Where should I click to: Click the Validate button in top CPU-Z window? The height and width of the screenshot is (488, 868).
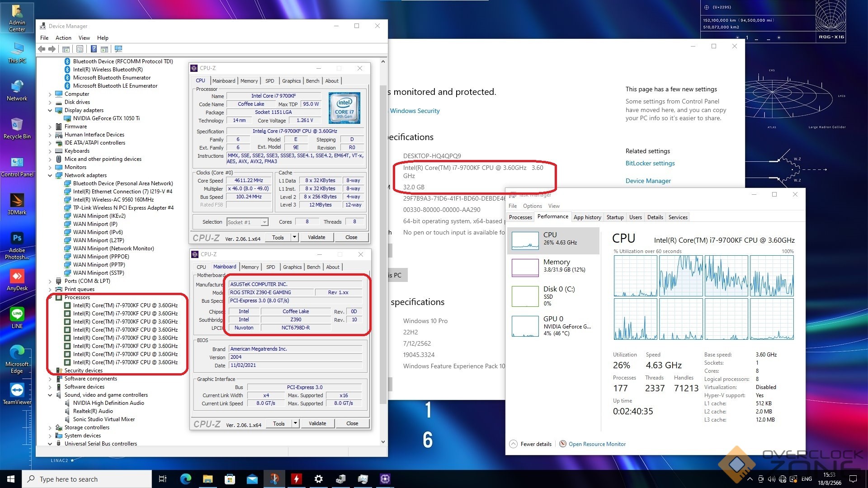[x=316, y=237]
